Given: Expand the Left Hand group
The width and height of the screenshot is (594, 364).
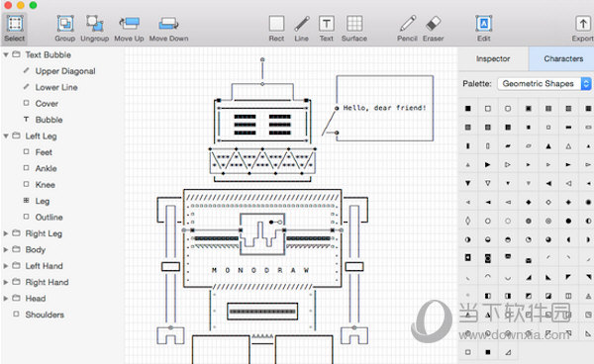Looking at the screenshot, I should (x=6, y=266).
